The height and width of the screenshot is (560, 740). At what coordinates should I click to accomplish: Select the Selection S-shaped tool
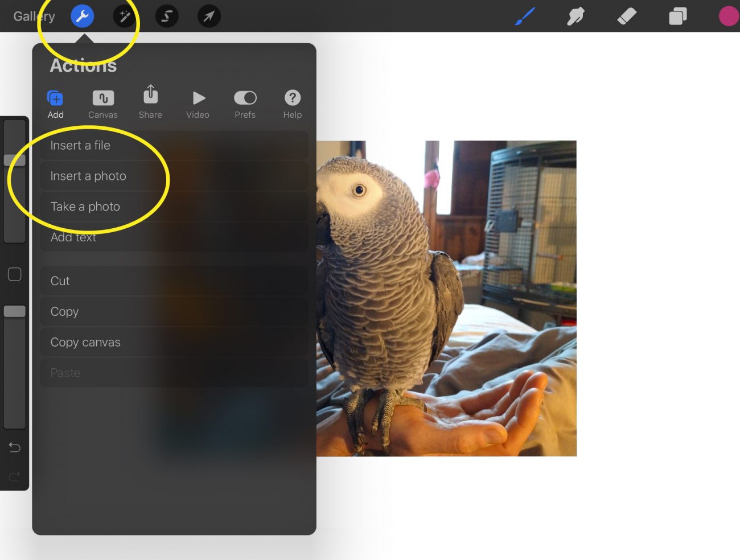click(x=167, y=17)
